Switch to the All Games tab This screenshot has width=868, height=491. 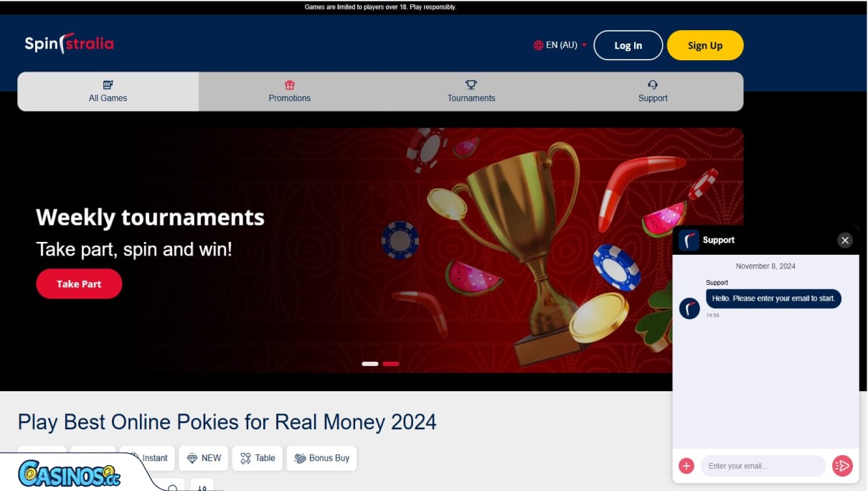108,91
